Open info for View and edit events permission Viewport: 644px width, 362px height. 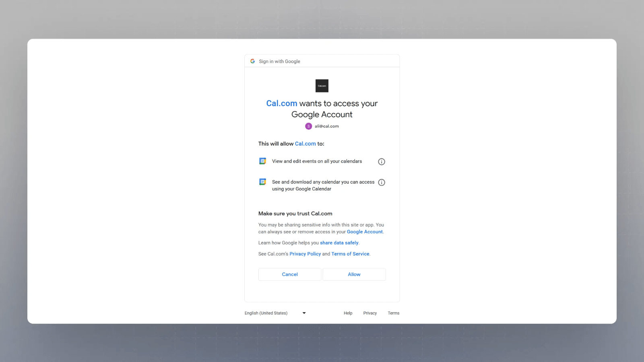[382, 162]
